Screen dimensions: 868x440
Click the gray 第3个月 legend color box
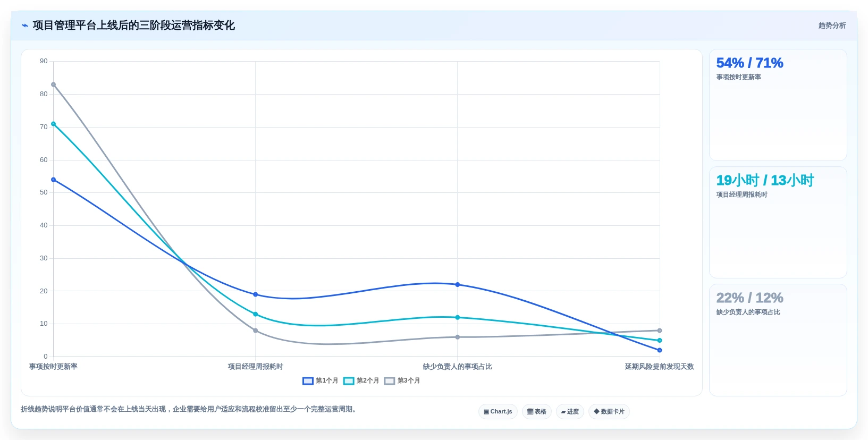pyautogui.click(x=390, y=381)
